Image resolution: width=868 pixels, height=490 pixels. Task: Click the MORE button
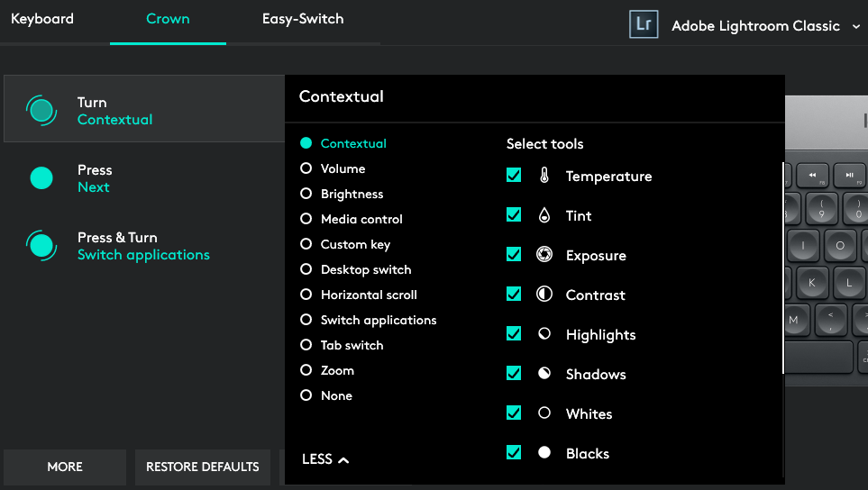[x=65, y=467]
